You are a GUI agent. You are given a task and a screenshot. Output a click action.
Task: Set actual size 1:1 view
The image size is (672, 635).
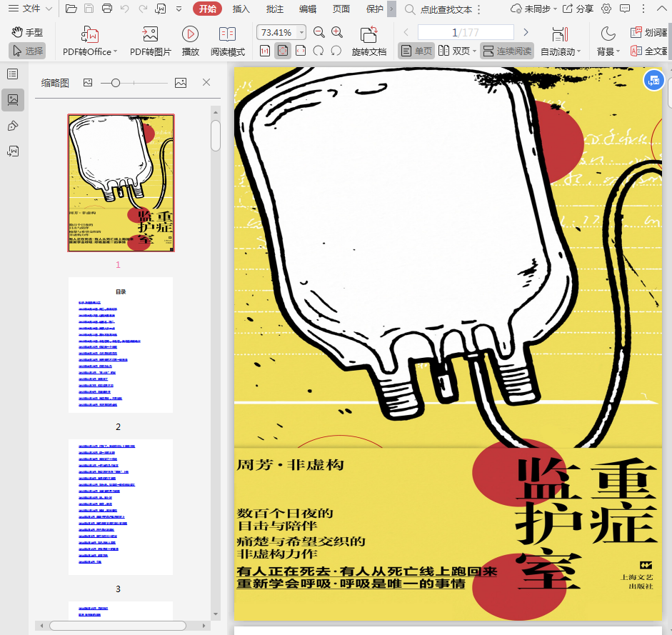pyautogui.click(x=265, y=51)
